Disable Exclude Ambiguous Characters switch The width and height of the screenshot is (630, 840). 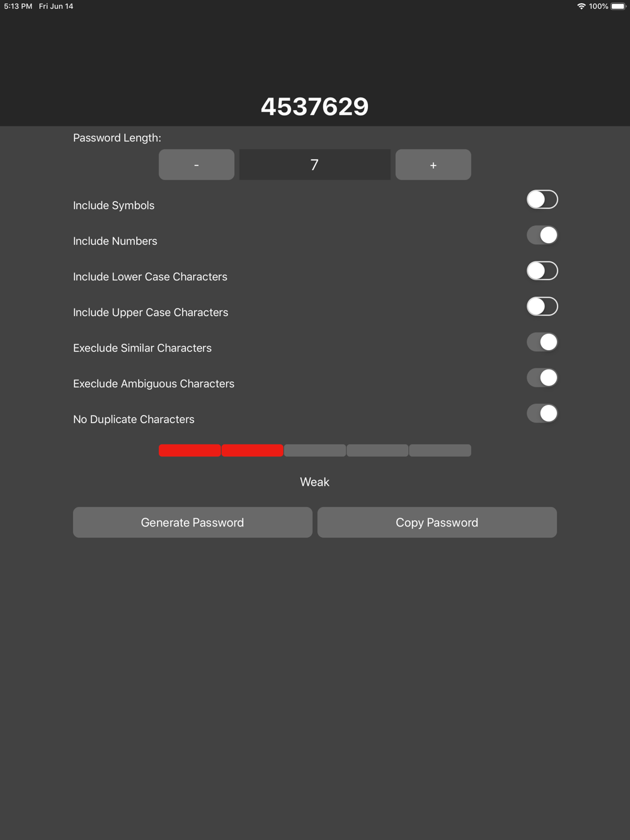tap(542, 378)
